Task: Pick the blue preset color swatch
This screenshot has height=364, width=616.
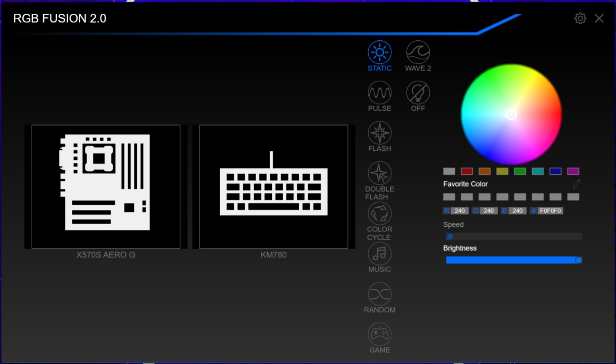Action: click(555, 171)
